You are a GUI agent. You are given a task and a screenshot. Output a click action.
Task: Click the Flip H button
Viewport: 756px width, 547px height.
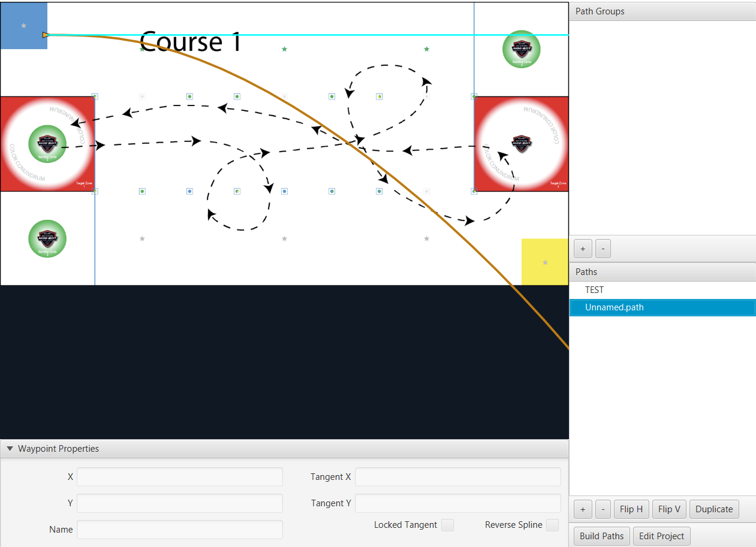click(631, 509)
